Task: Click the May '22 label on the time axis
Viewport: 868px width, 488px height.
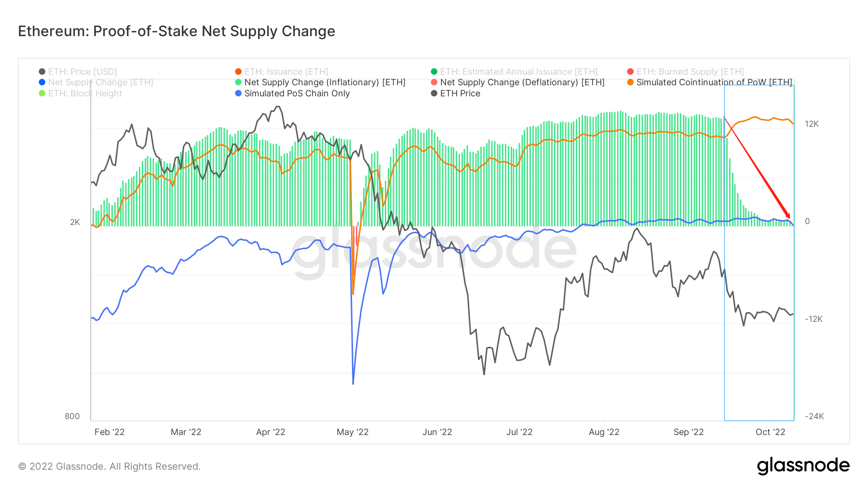Action: point(353,432)
